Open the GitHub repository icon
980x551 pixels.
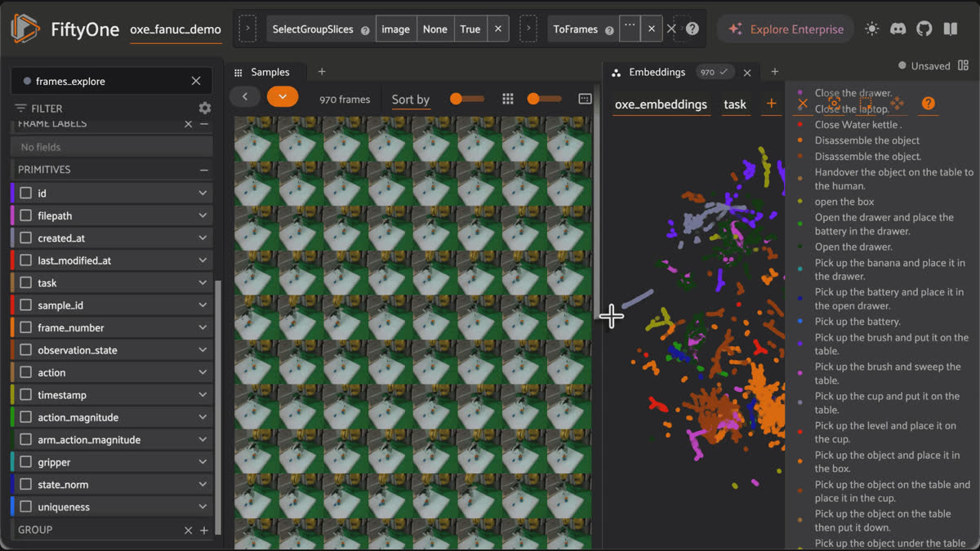924,29
